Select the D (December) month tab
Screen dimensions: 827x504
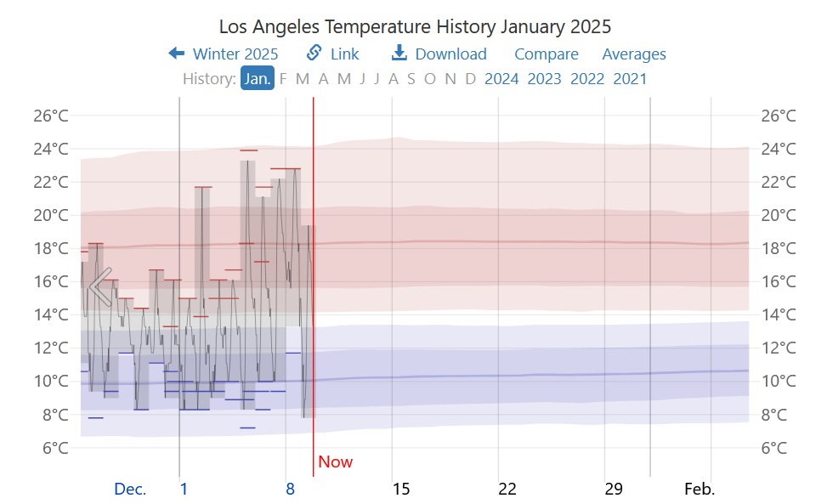(470, 79)
